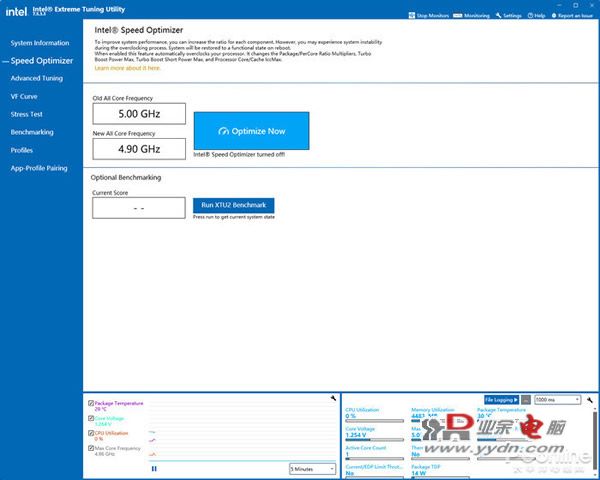Open the Help menu
Screen dimensions: 600x480
(x=536, y=16)
